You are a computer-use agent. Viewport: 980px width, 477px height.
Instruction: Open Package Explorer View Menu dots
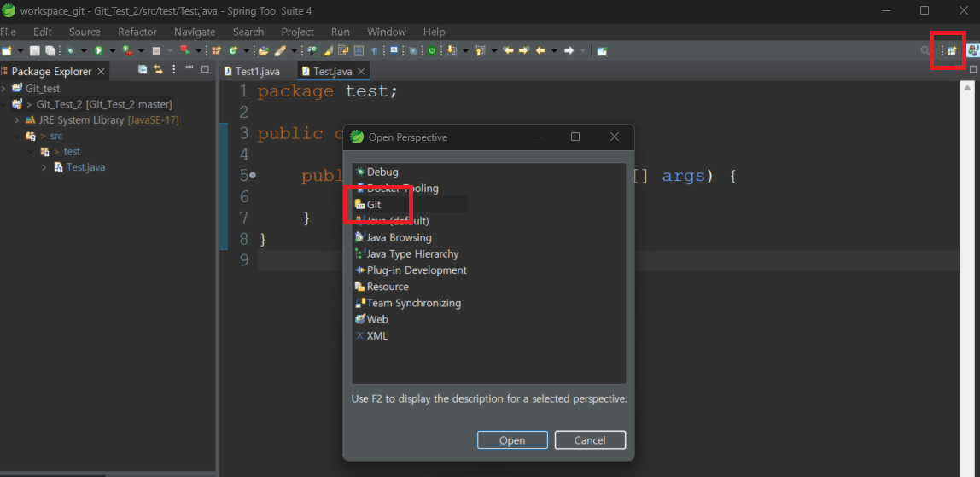[x=174, y=69]
